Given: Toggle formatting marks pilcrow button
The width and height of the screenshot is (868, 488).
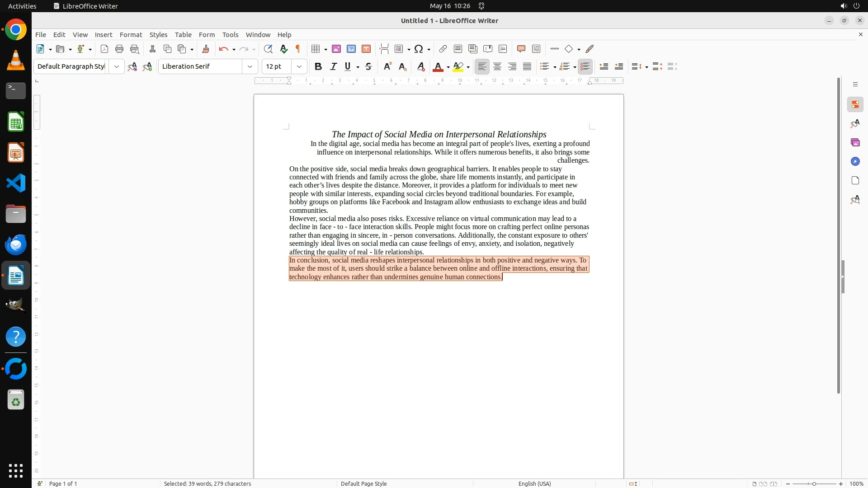Looking at the screenshot, I should coord(298,49).
